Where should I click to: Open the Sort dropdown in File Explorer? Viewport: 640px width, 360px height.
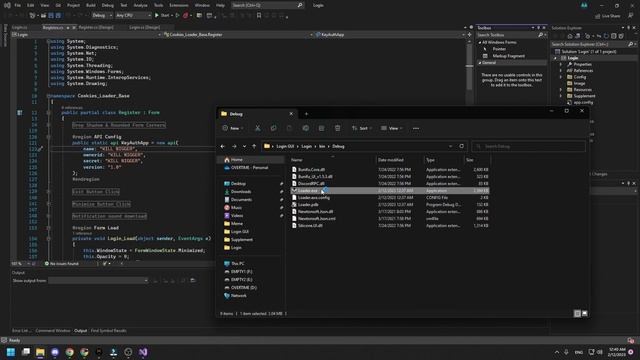point(362,128)
